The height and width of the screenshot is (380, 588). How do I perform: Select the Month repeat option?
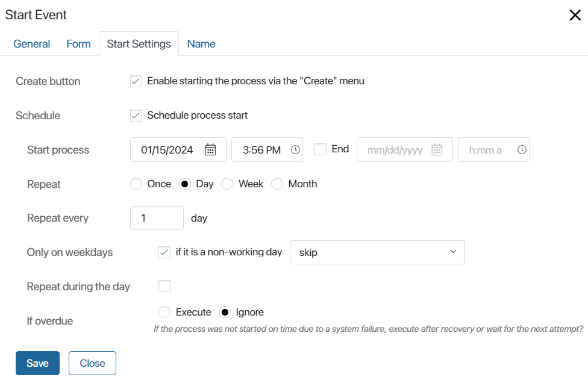pos(277,184)
